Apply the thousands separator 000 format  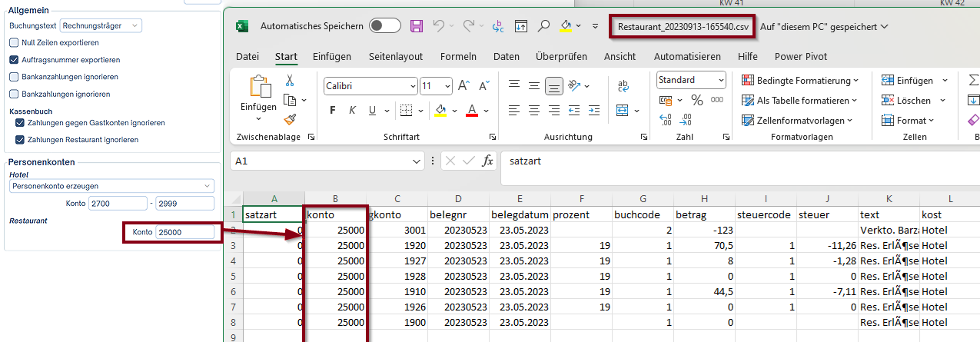pos(716,100)
